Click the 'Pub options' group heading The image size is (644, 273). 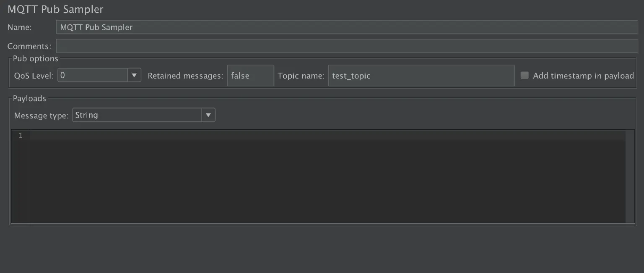[x=36, y=58]
